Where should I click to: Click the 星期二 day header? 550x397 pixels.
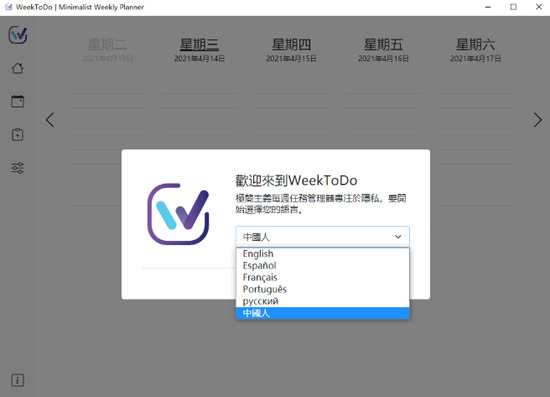[x=107, y=45]
